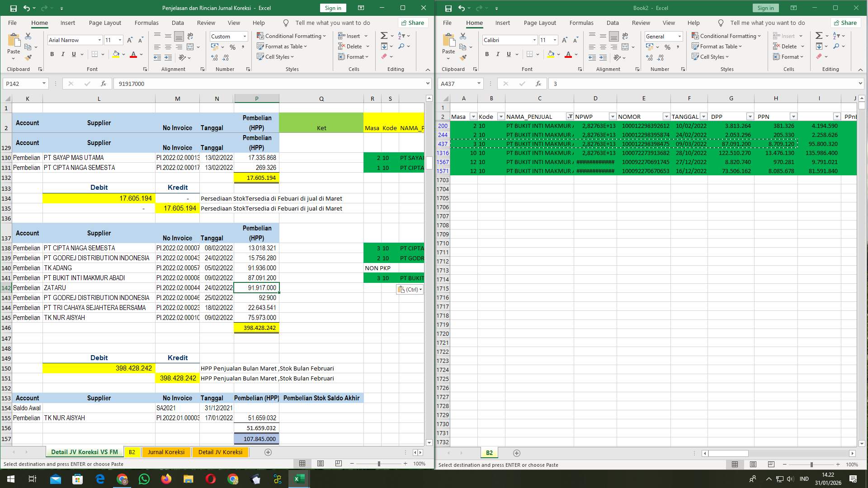This screenshot has height=488, width=868.
Task: Collapse the right workbook ribbon
Action: click(860, 70)
